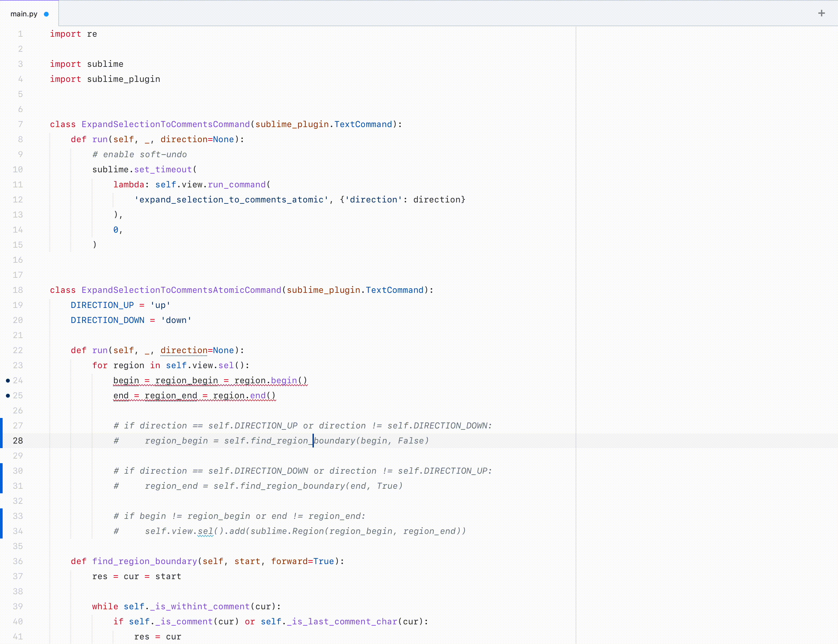Click the underlined sel call on line 34
Screen dimensions: 838x644
205,531
